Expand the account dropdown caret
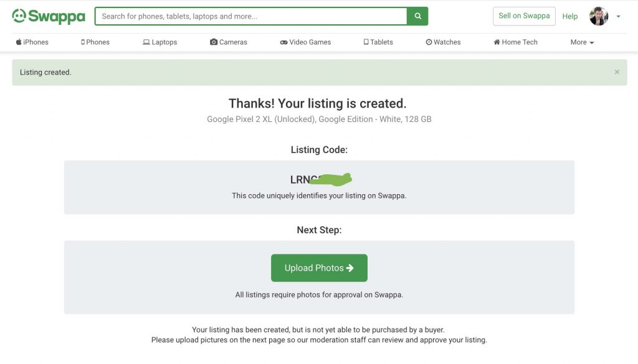Image resolution: width=638 pixels, height=364 pixels. coord(618,17)
